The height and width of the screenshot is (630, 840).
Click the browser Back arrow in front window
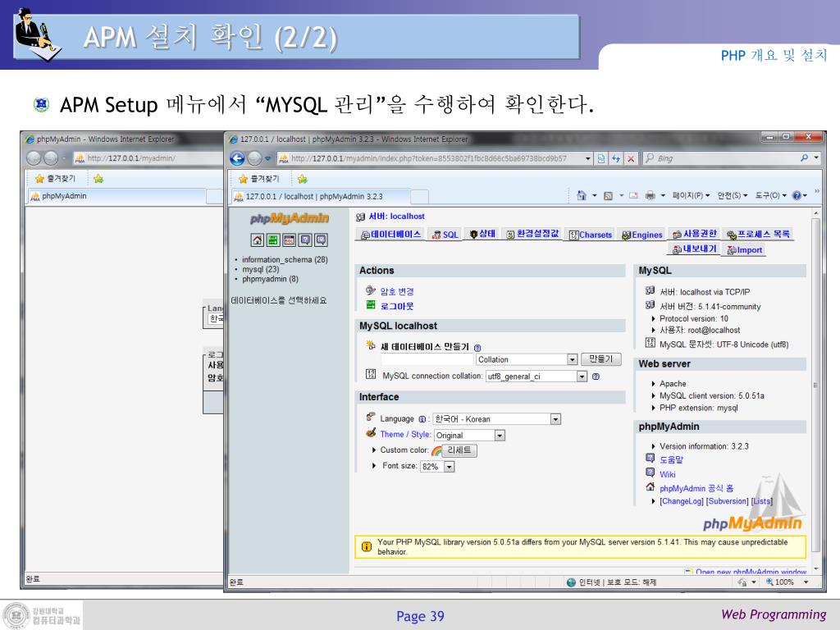coord(237,158)
